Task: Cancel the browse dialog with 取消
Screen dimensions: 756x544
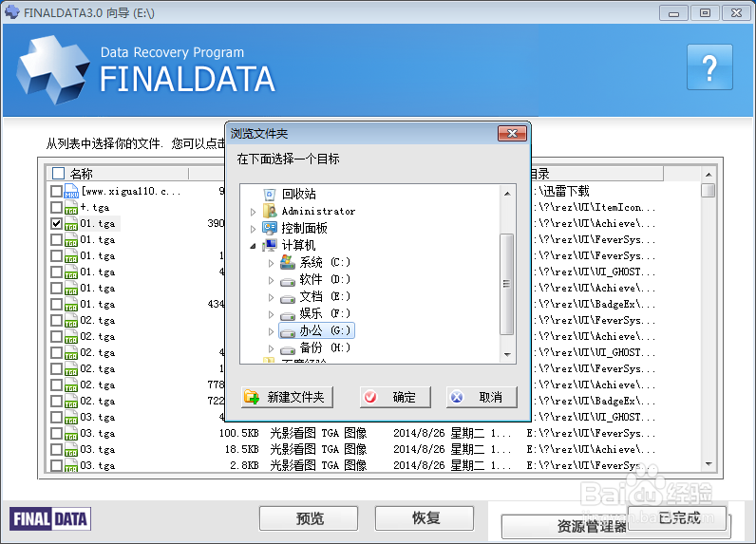Action: pyautogui.click(x=482, y=398)
